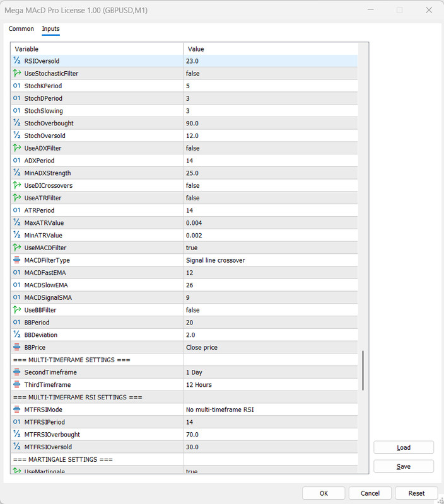Click the double-type icon beside RSIOversold
The width and height of the screenshot is (444, 504).
point(17,60)
